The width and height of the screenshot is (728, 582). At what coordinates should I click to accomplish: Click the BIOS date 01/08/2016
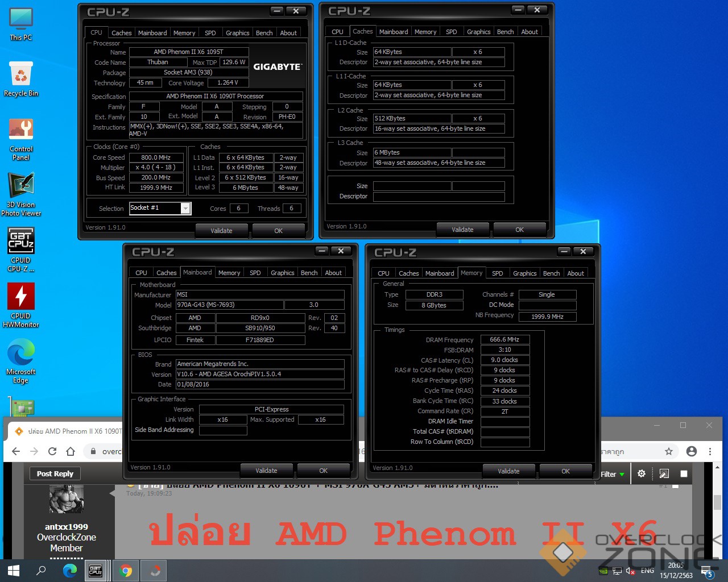click(260, 385)
